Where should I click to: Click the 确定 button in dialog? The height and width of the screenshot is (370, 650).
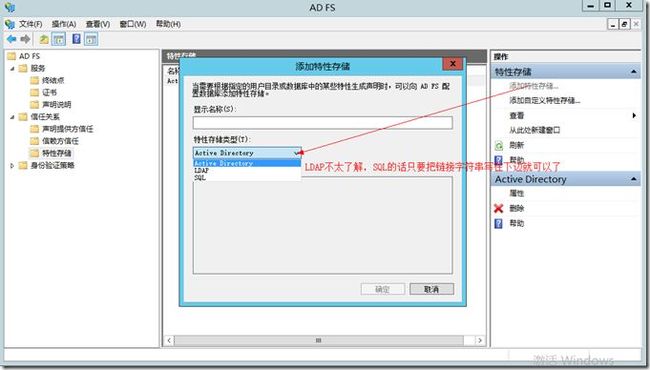click(x=383, y=289)
